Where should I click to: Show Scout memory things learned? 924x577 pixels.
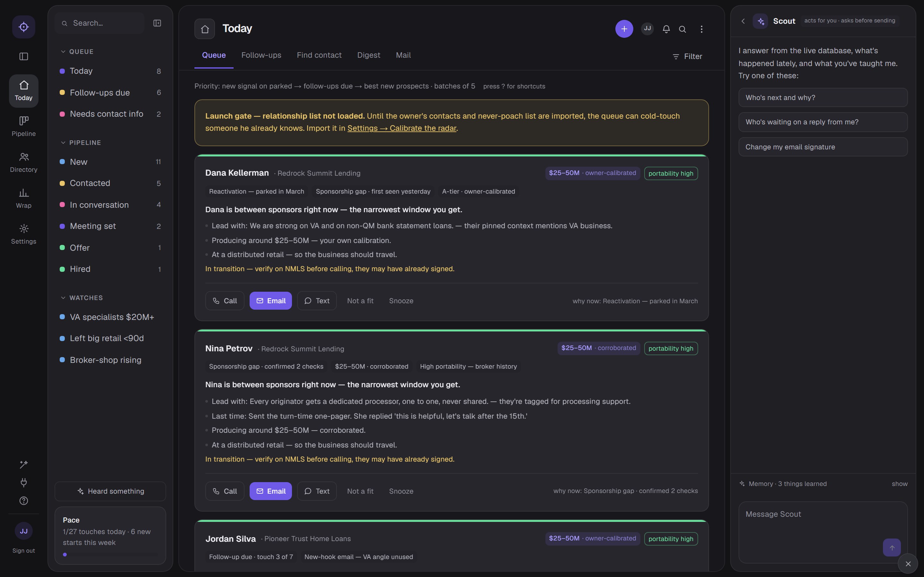coord(900,484)
